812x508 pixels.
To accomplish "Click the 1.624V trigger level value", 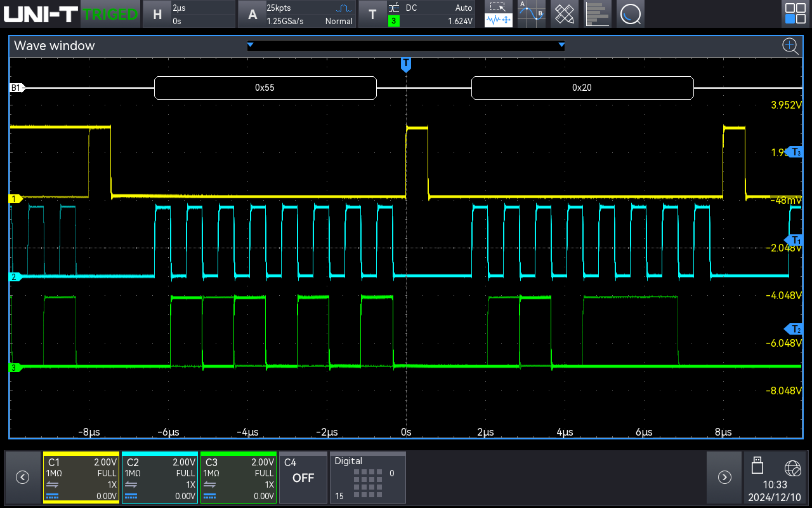I will coord(461,21).
